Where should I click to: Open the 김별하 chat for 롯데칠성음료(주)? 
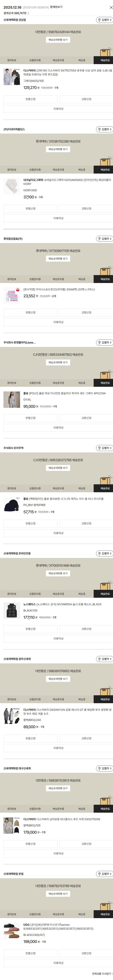click(104, 239)
